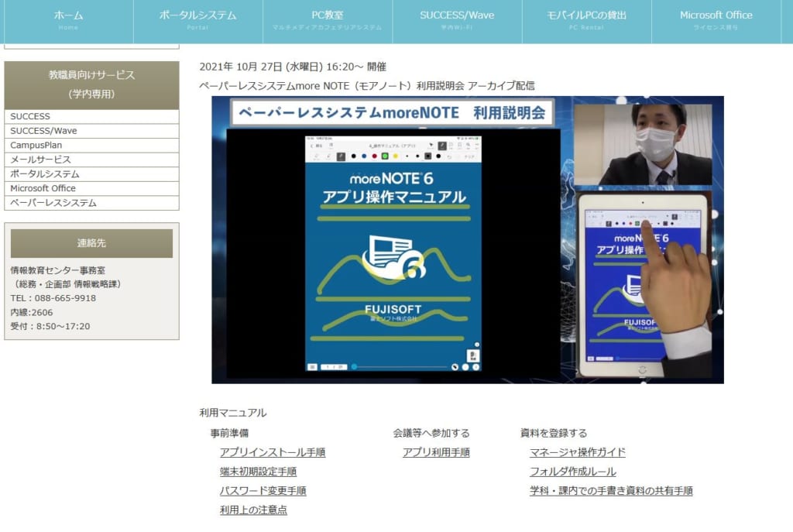
Task: Click the 内線:2606 extension text
Action: (x=31, y=313)
